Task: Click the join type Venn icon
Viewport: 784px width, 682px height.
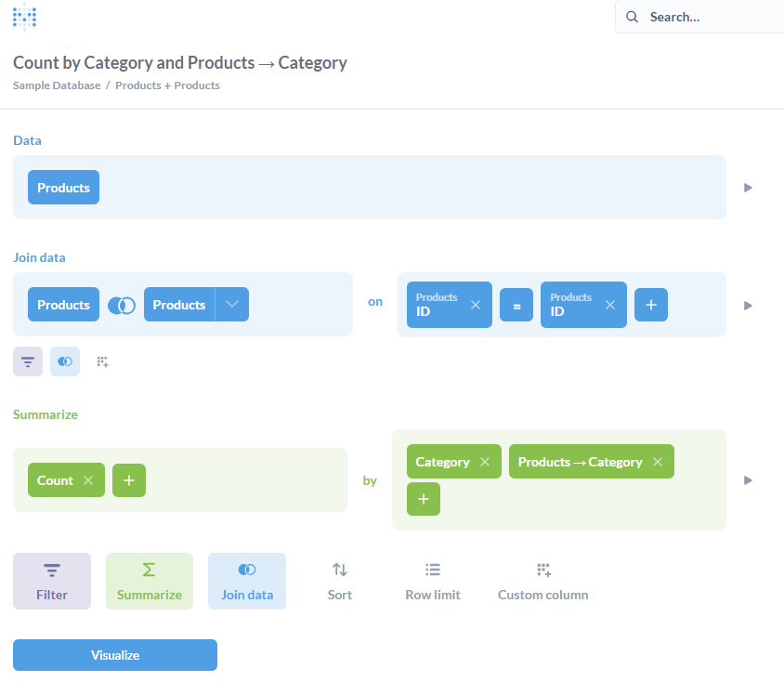Action: pyautogui.click(x=122, y=305)
